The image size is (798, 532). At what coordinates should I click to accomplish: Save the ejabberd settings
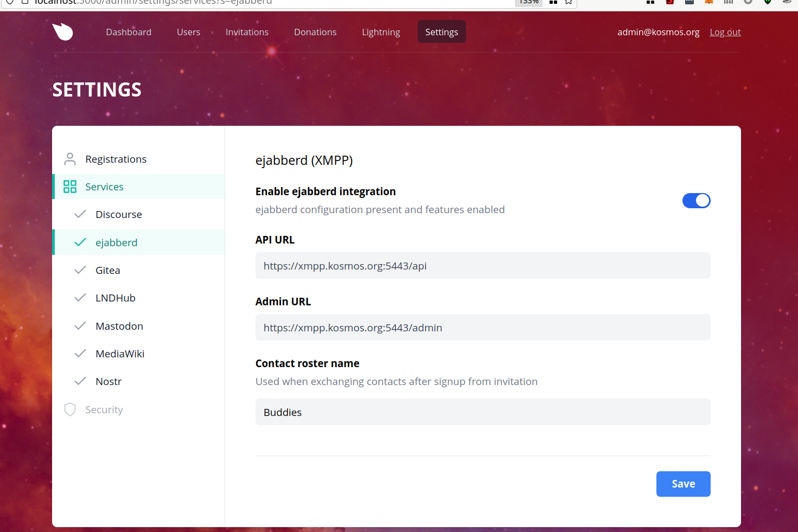click(683, 484)
